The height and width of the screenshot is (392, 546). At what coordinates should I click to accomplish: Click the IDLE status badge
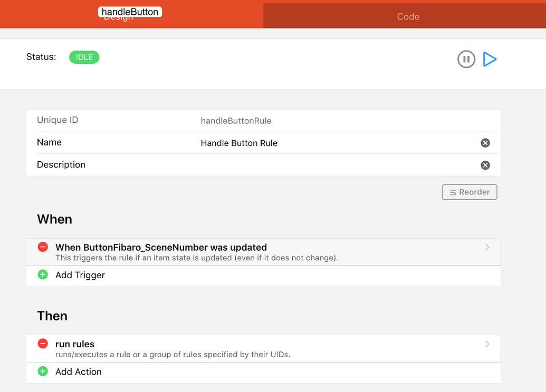[x=84, y=57]
